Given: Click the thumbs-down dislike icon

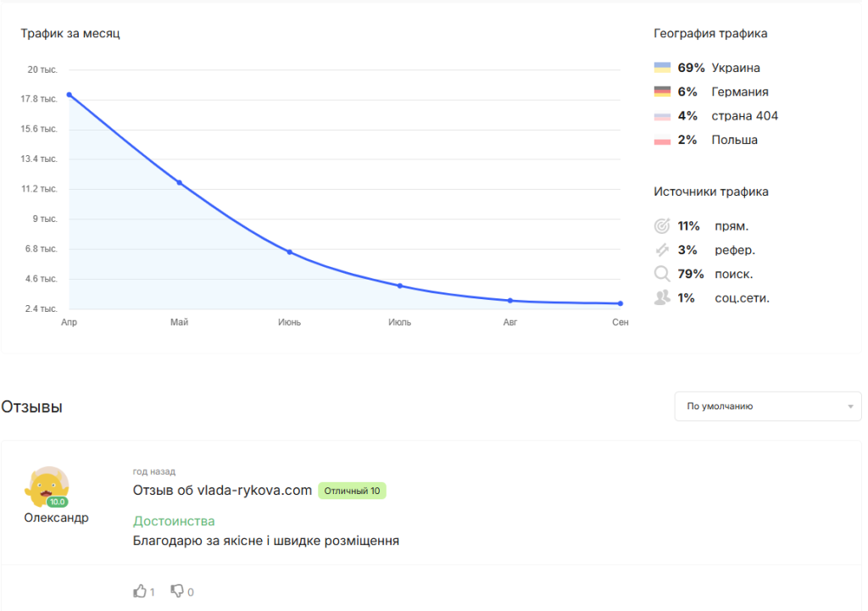Looking at the screenshot, I should point(177,591).
